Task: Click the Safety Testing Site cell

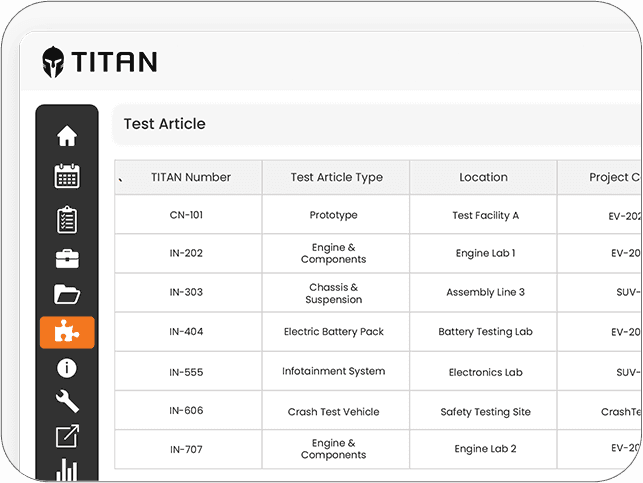Action: coord(483,410)
